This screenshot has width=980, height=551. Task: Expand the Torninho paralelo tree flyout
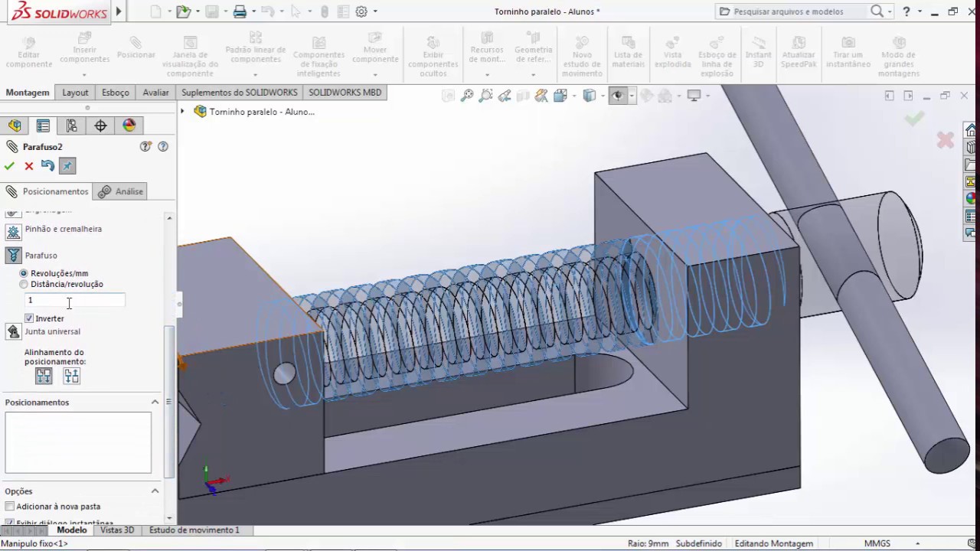click(x=182, y=112)
